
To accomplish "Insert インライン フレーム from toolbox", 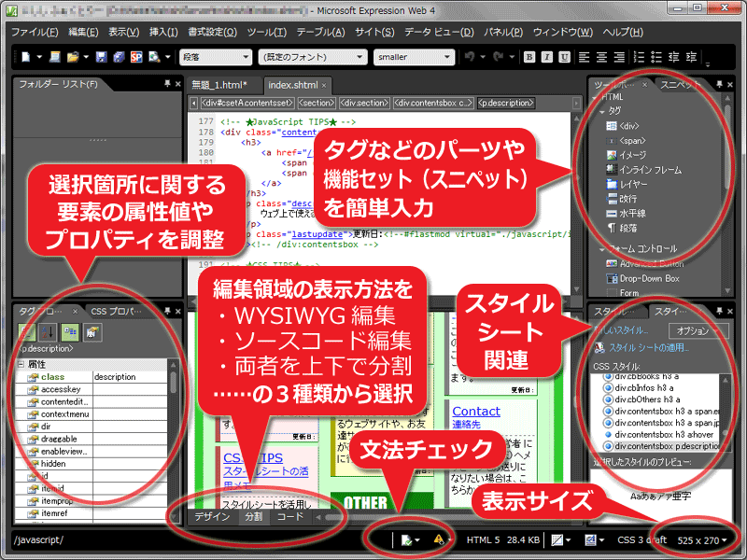I will 643,170.
